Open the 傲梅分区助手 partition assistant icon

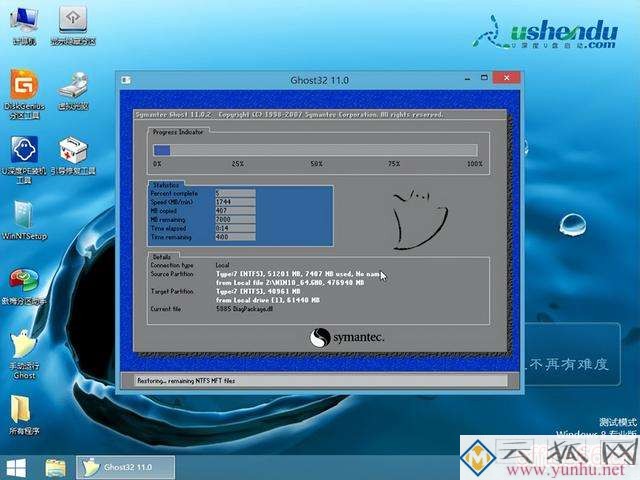[24, 286]
